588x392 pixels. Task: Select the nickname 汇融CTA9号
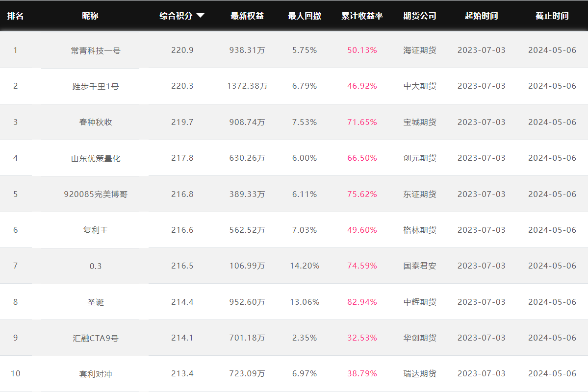pos(96,338)
